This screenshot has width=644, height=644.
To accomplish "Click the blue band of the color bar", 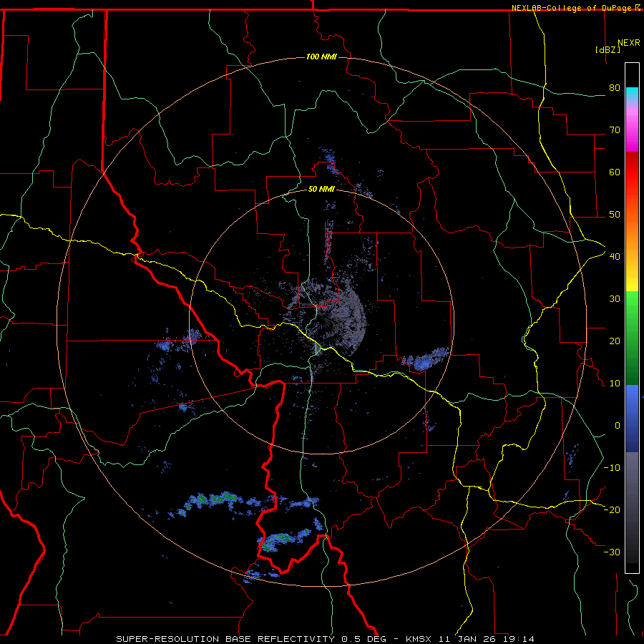I will tap(632, 418).
